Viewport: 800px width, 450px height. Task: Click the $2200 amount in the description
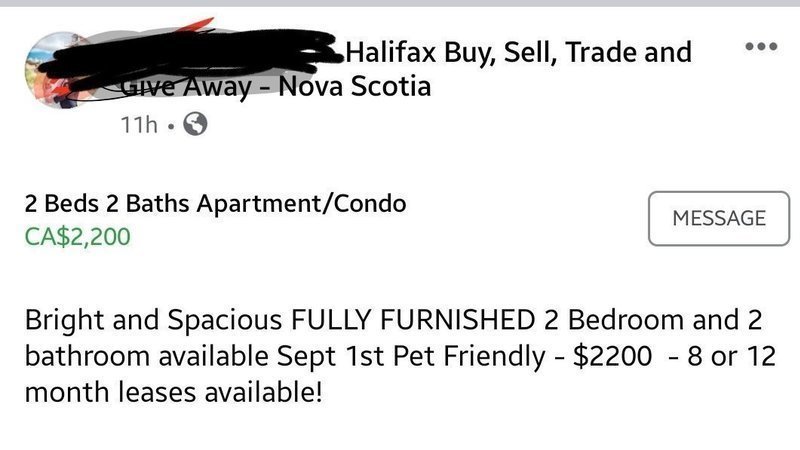click(612, 356)
